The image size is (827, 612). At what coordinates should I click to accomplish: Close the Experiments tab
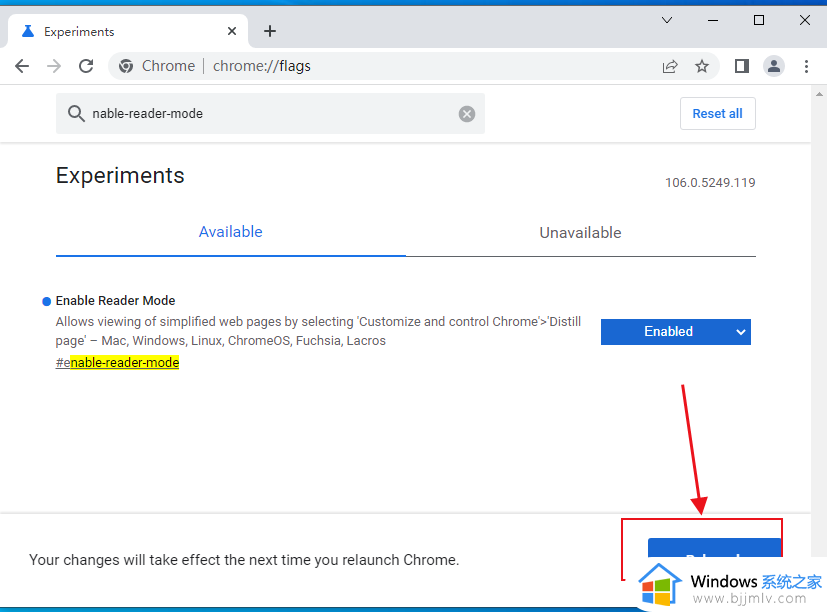232,31
